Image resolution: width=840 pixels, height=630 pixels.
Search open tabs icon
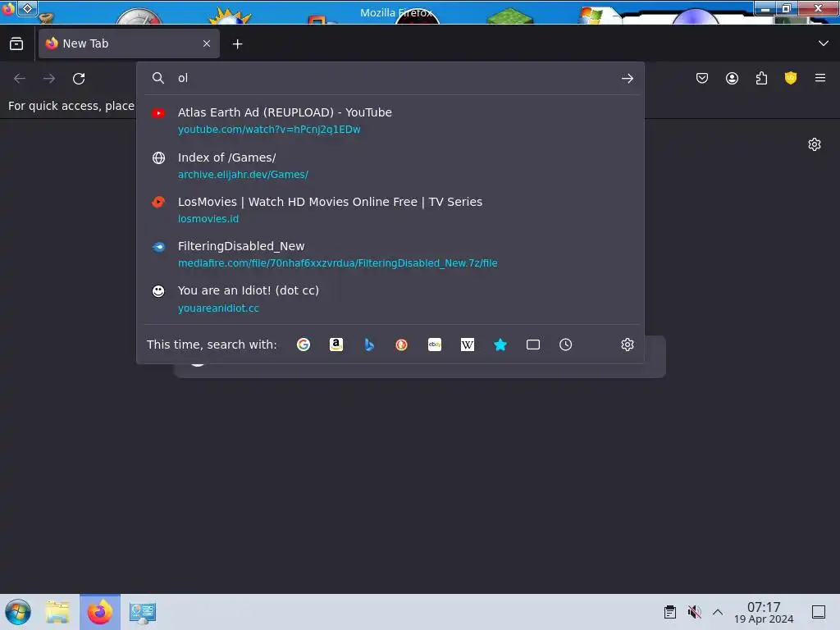pyautogui.click(x=533, y=345)
